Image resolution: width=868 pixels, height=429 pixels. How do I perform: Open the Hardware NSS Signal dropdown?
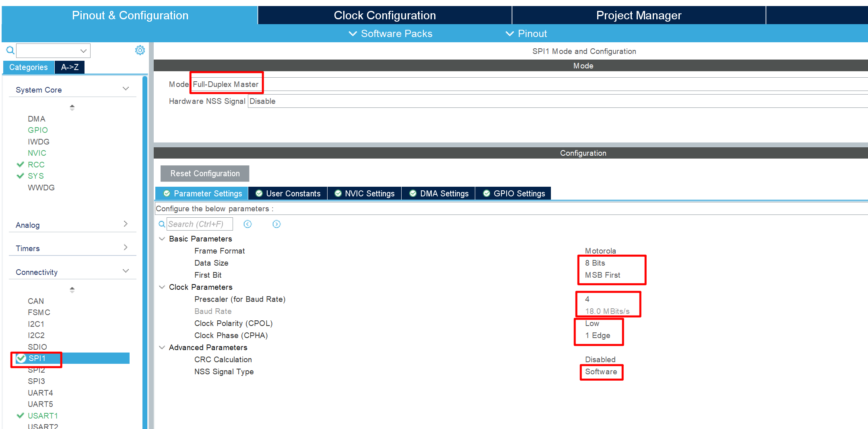558,101
